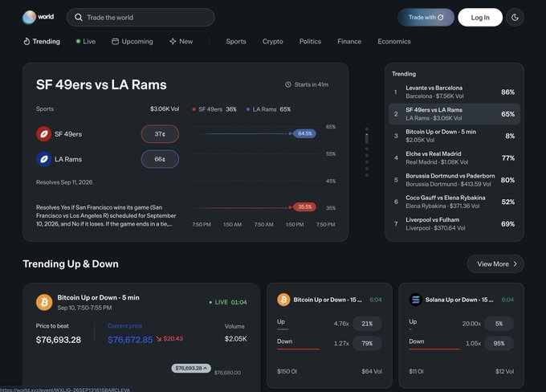Buy LA Rams at 66¢
This screenshot has height=392, width=546.
(160, 159)
